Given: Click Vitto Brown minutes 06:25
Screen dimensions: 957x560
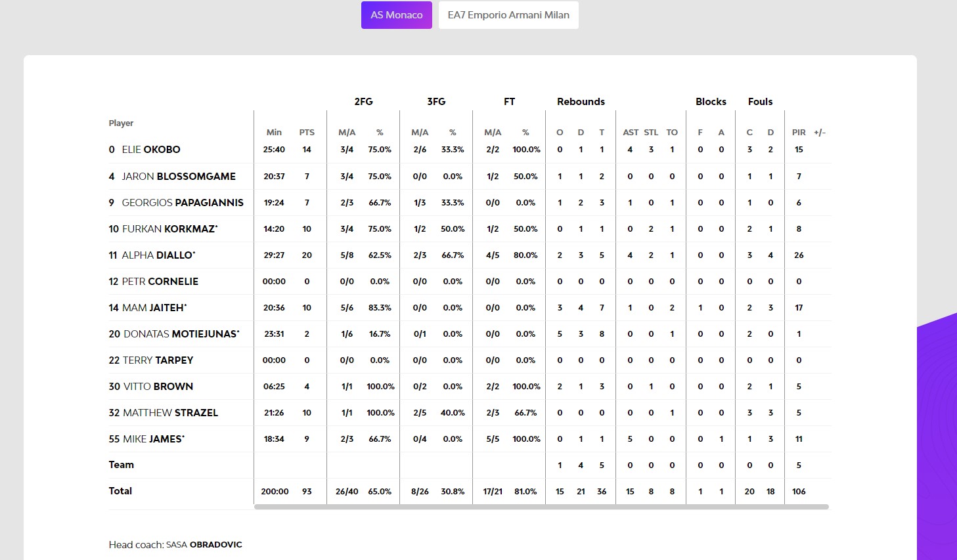Looking at the screenshot, I should click(274, 386).
